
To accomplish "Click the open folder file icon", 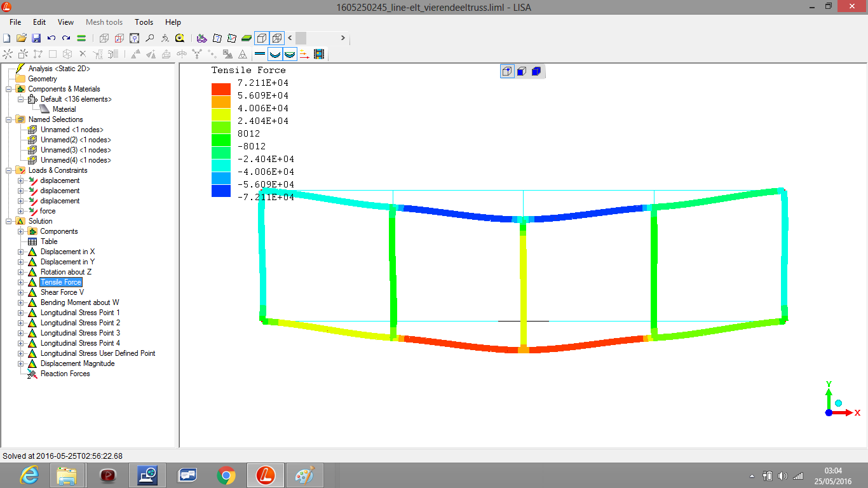I will pyautogui.click(x=22, y=38).
